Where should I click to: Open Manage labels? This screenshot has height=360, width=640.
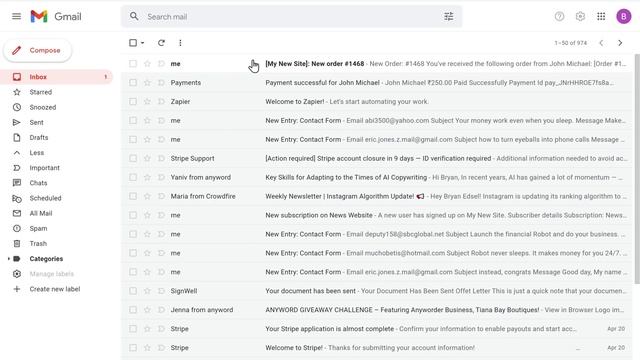click(x=51, y=274)
